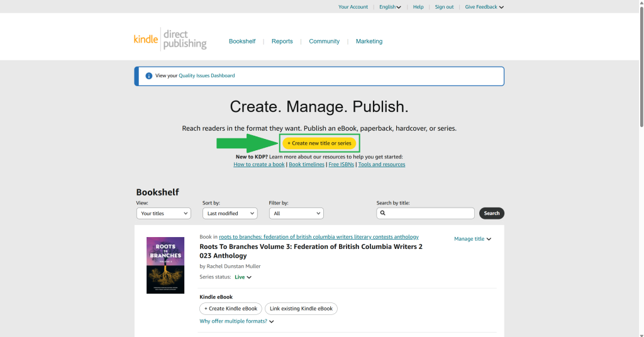
Task: Open the View 'Your titles' dropdown
Action: pos(164,213)
